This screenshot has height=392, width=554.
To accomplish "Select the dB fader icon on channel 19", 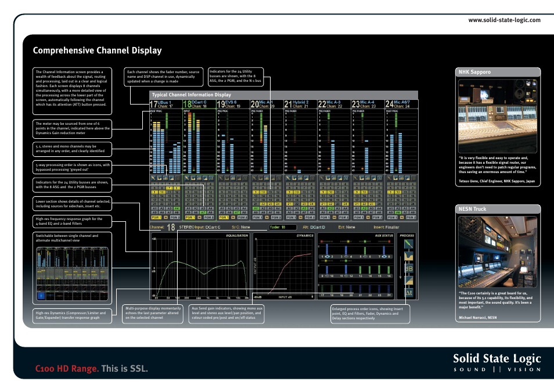I will pyautogui.click(x=233, y=178).
